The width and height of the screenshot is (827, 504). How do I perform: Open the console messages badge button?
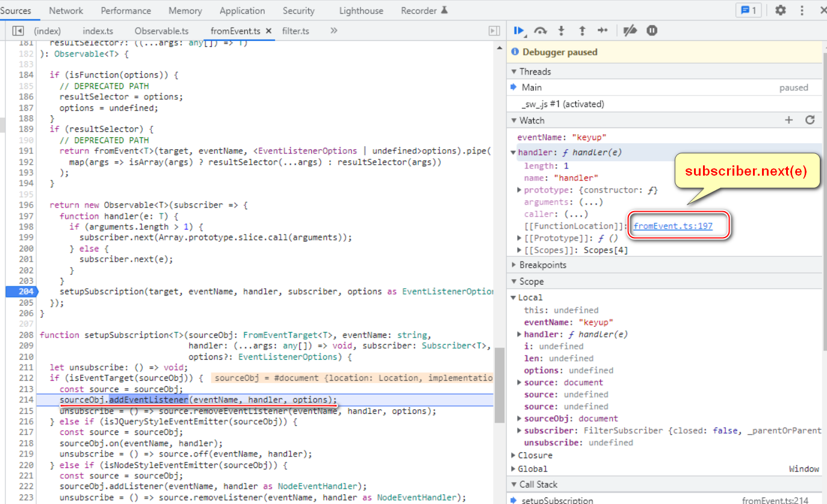tap(748, 10)
